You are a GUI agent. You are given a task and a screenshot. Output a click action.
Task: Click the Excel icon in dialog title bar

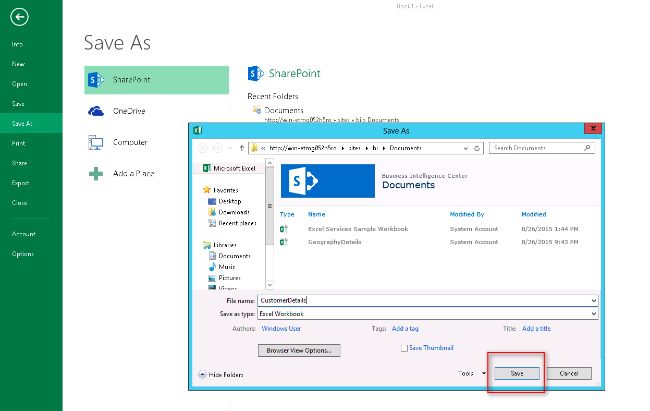point(197,130)
